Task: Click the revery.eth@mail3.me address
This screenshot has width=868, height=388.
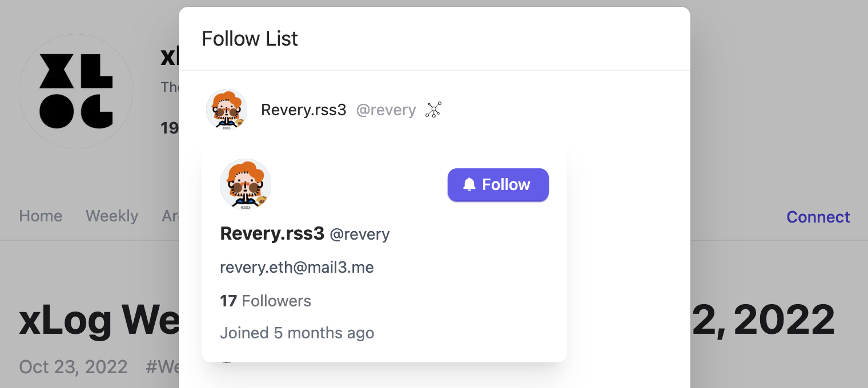Action: tap(297, 267)
